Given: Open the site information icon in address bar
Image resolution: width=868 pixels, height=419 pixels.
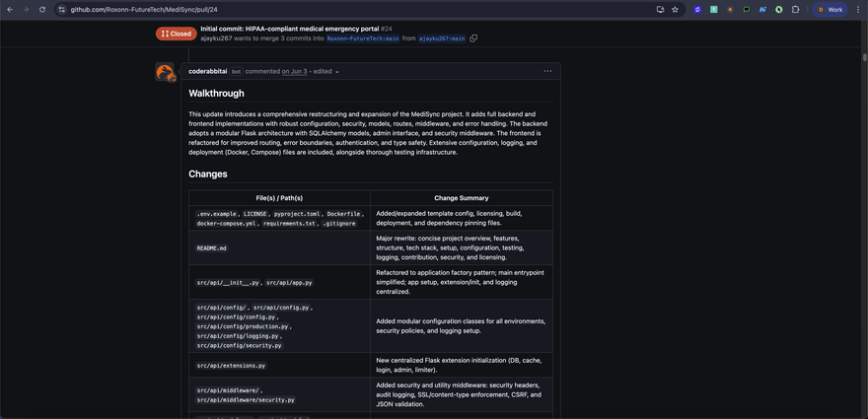Looking at the screenshot, I should (61, 9).
